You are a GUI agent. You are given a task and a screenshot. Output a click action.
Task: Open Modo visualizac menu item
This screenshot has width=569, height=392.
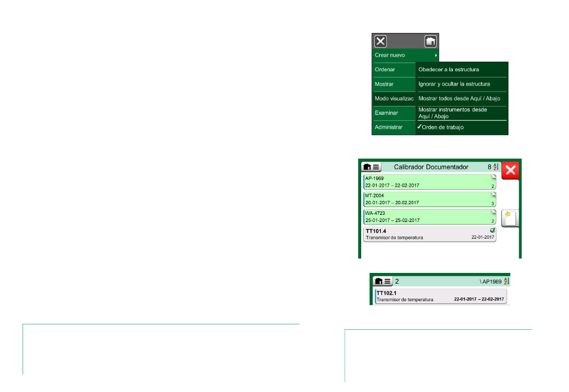point(394,99)
